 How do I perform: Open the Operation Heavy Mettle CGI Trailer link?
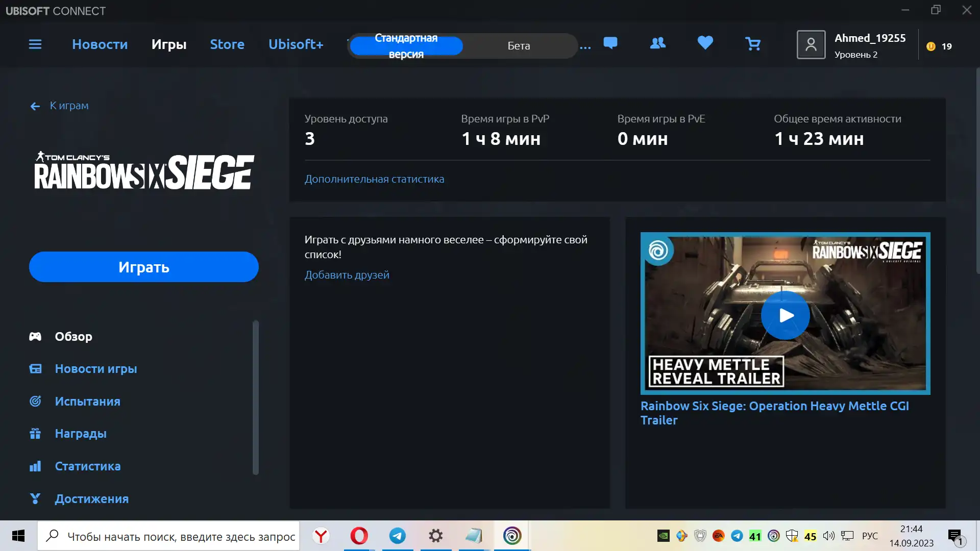(774, 413)
